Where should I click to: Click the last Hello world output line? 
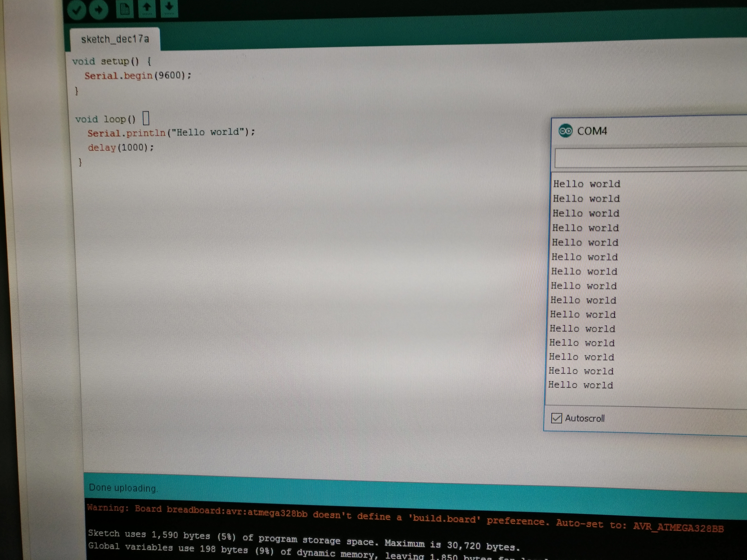click(581, 385)
